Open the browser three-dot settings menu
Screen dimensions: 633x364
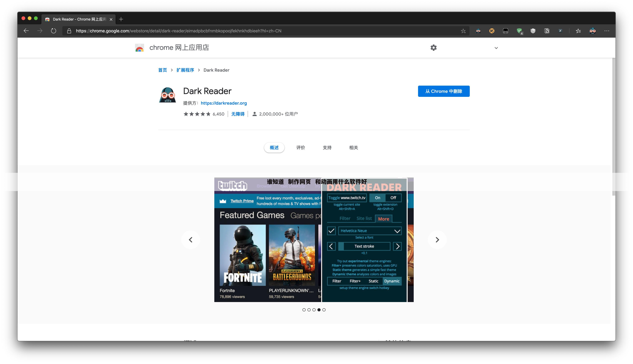tap(607, 31)
